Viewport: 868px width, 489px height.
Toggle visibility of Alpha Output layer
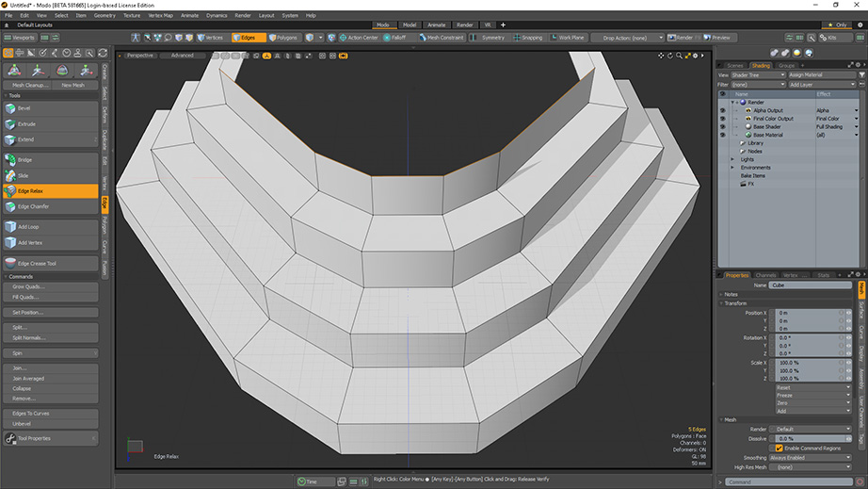(723, 110)
